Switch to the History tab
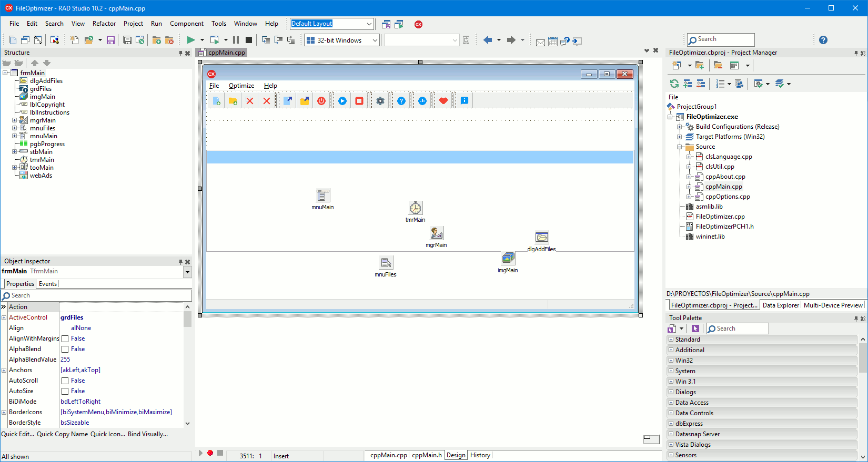The height and width of the screenshot is (462, 868). click(x=480, y=455)
